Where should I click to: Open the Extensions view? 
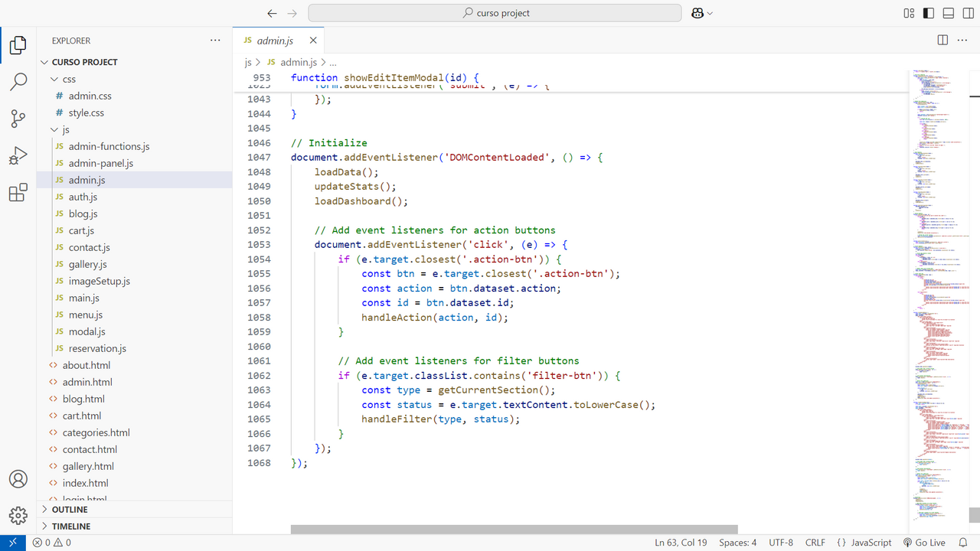point(18,193)
